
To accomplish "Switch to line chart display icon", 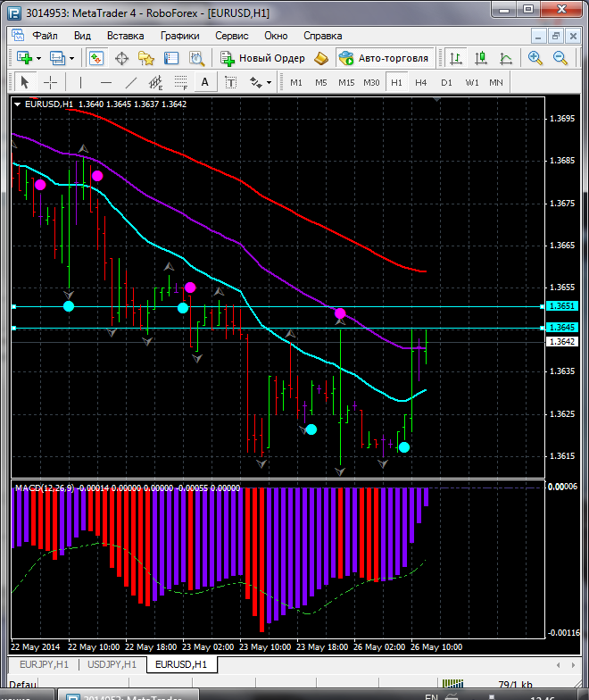I will pyautogui.click(x=505, y=58).
